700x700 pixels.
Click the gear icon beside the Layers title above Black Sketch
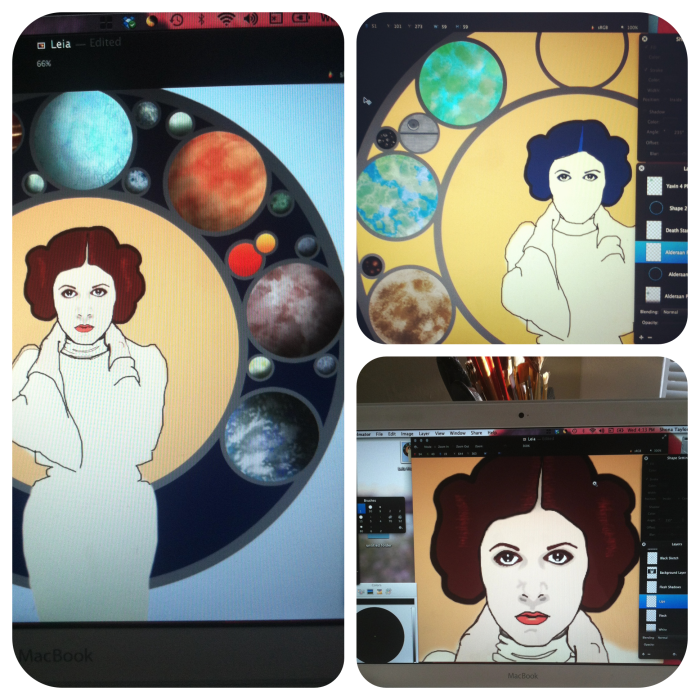(644, 544)
